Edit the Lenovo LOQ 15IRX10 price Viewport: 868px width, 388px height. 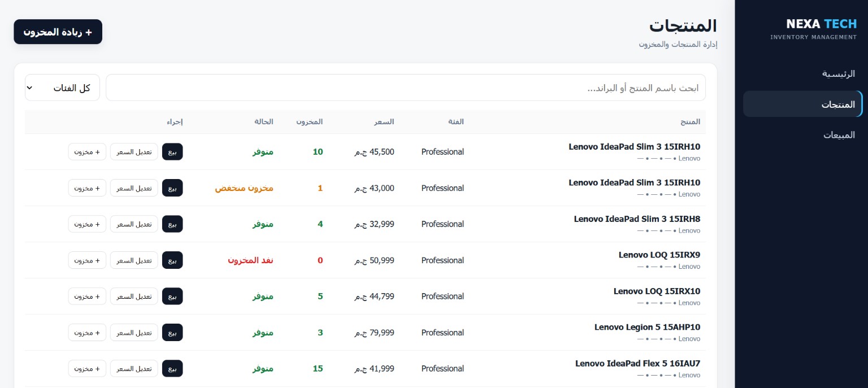tap(134, 296)
